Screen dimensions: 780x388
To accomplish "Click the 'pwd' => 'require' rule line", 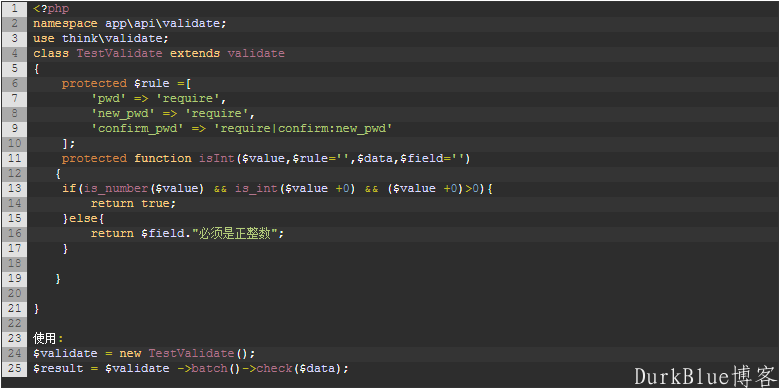I will [x=159, y=98].
